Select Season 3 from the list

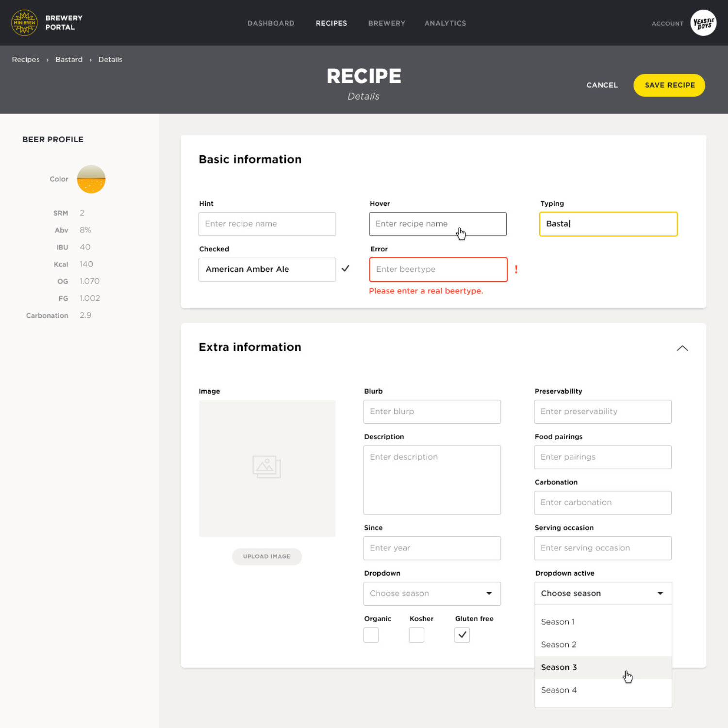coord(559,667)
